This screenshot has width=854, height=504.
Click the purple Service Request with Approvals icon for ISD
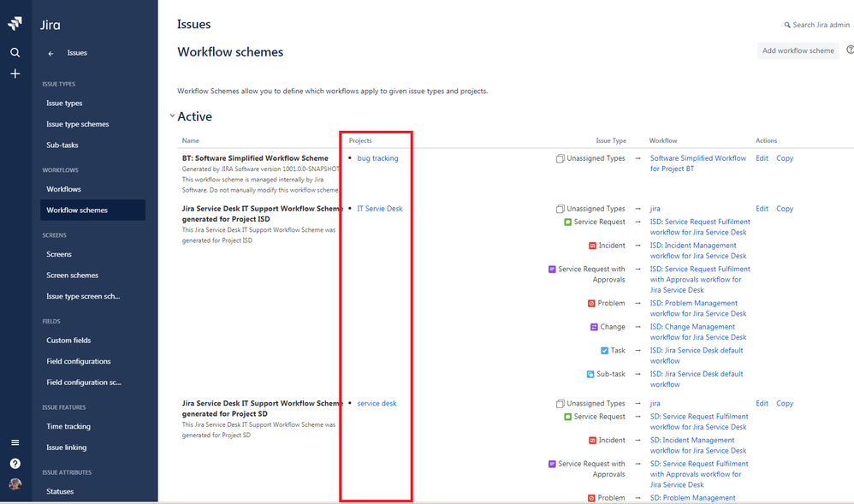(552, 270)
